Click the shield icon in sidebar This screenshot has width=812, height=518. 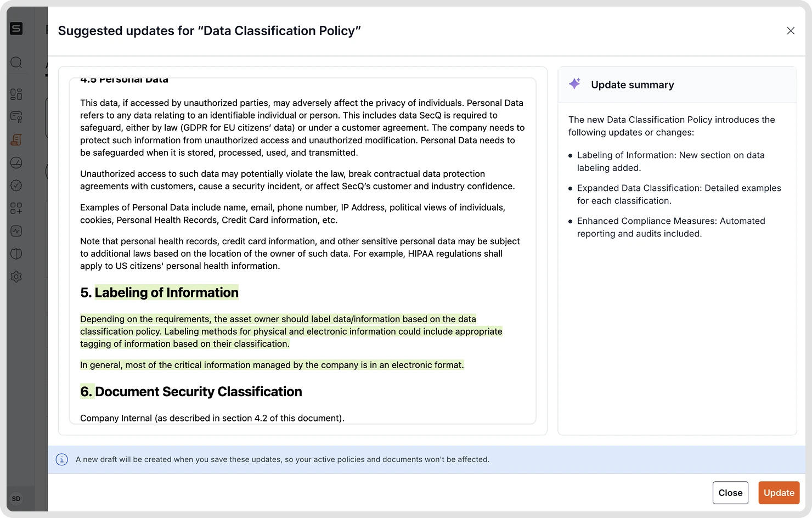[x=16, y=254]
